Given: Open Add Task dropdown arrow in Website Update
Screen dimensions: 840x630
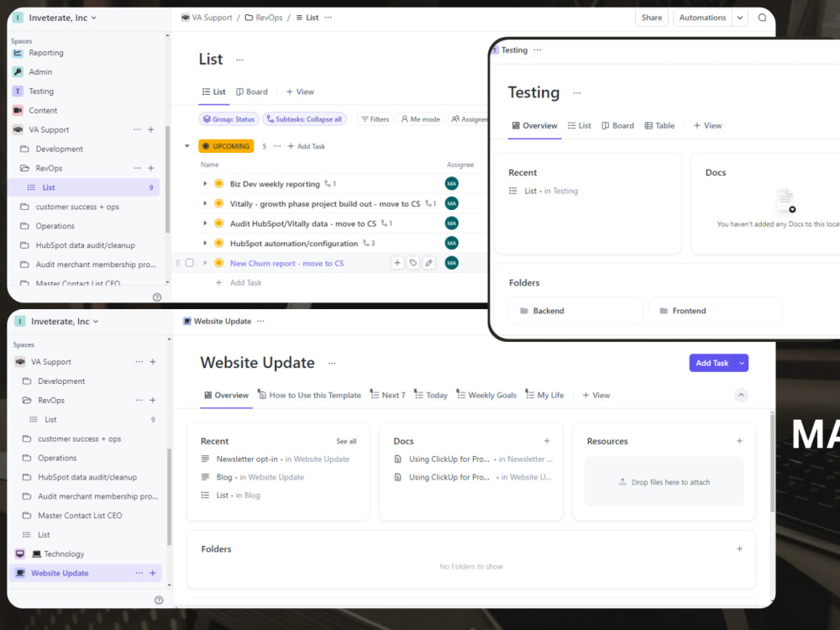Looking at the screenshot, I should coord(742,363).
